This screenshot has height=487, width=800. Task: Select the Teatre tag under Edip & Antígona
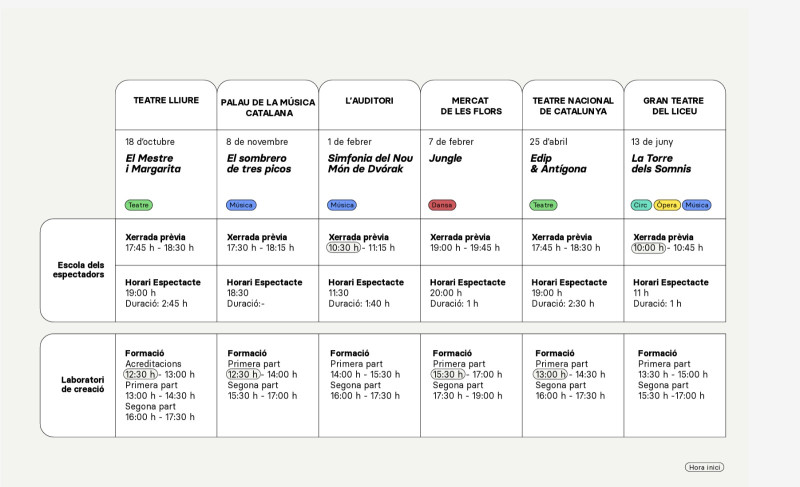pos(543,205)
